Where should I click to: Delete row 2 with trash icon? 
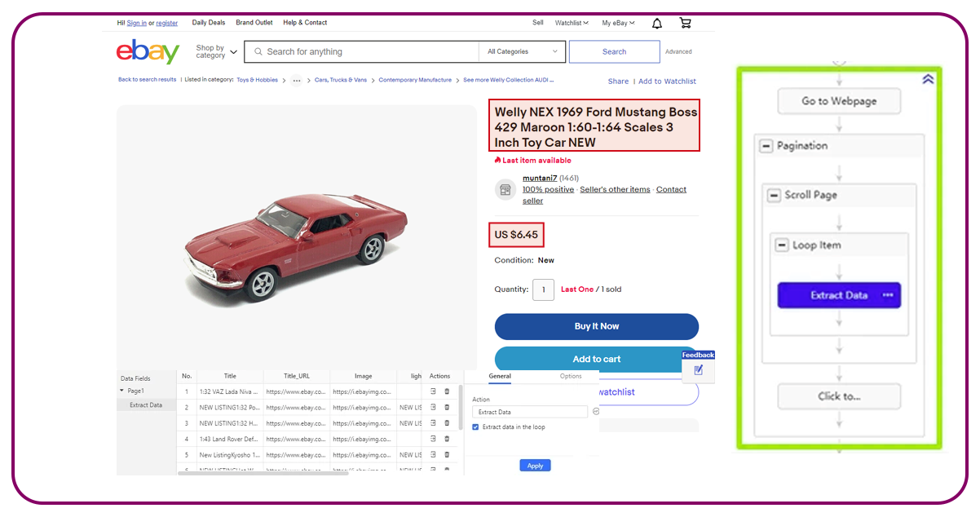point(447,407)
